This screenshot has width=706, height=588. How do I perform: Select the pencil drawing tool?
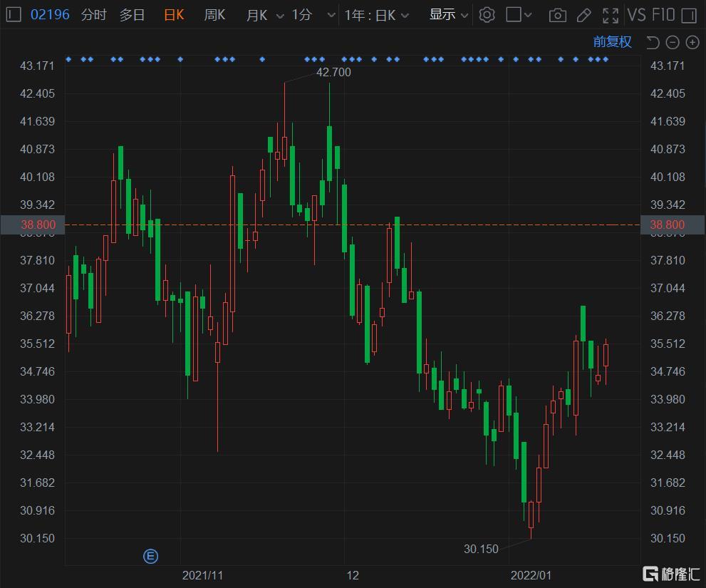click(584, 16)
